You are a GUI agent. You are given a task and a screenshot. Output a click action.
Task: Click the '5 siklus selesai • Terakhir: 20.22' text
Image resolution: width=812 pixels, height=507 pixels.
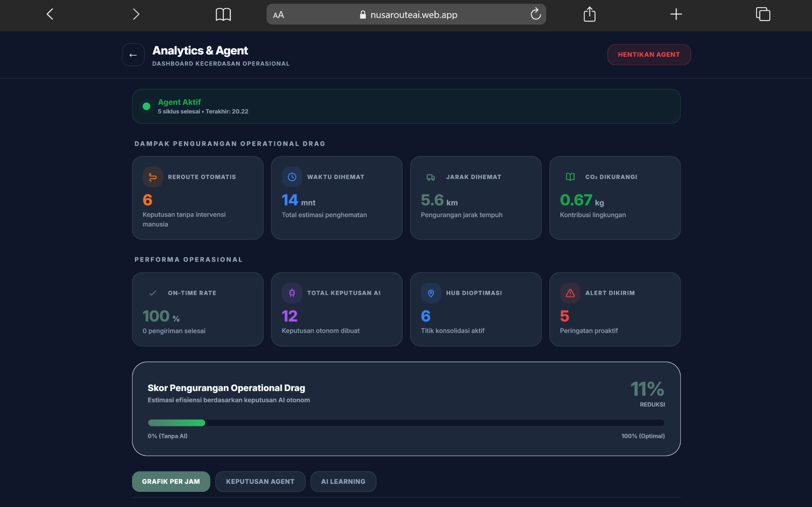[203, 112]
